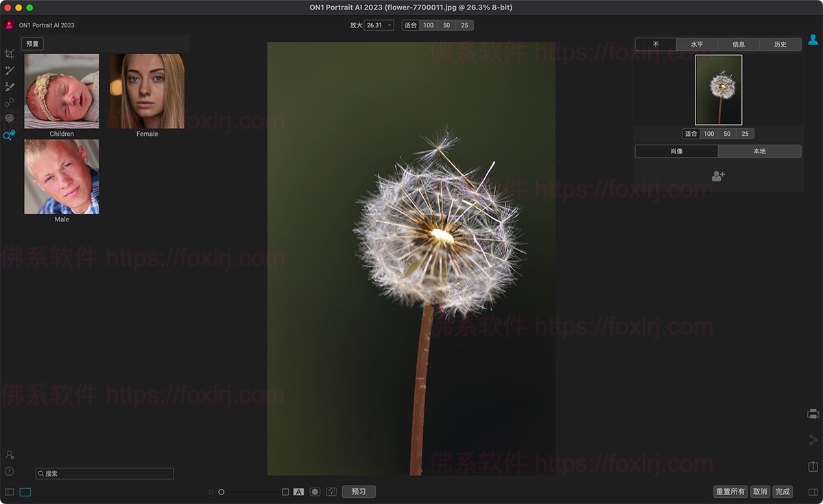Click the share icon on right sidebar
Viewport: 823px width, 504px height.
(x=813, y=440)
